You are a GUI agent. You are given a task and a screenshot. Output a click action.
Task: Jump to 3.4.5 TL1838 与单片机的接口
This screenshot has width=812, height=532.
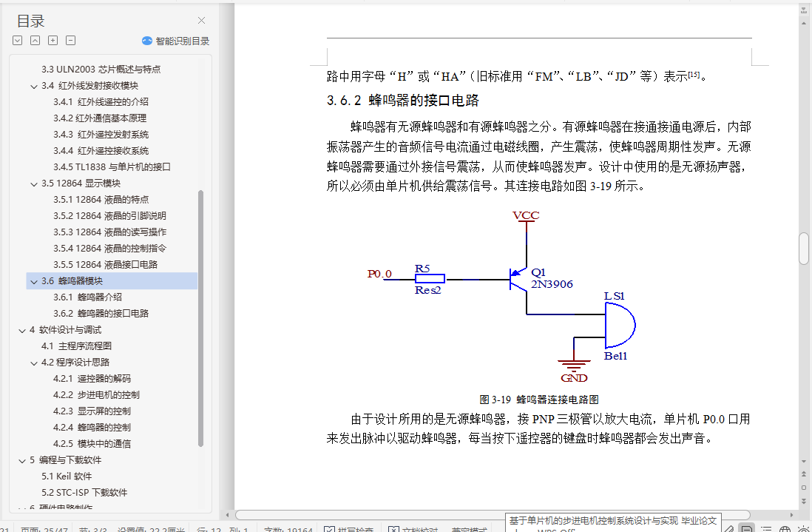click(x=112, y=166)
